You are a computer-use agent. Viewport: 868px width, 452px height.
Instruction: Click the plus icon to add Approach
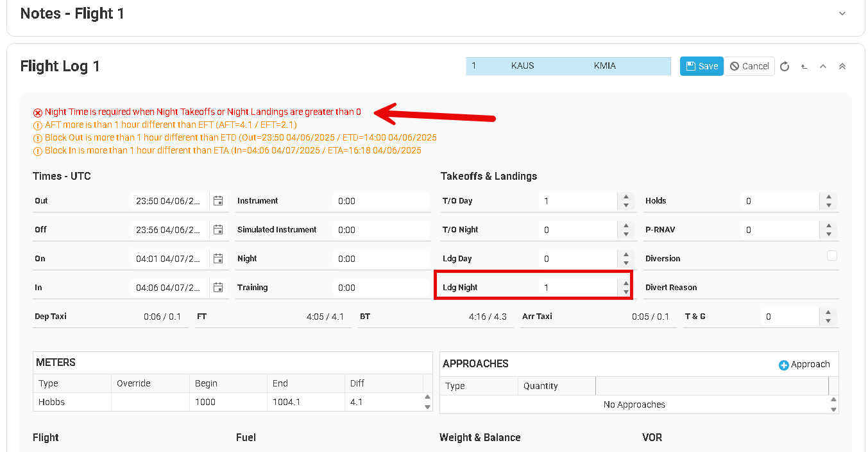click(x=783, y=365)
